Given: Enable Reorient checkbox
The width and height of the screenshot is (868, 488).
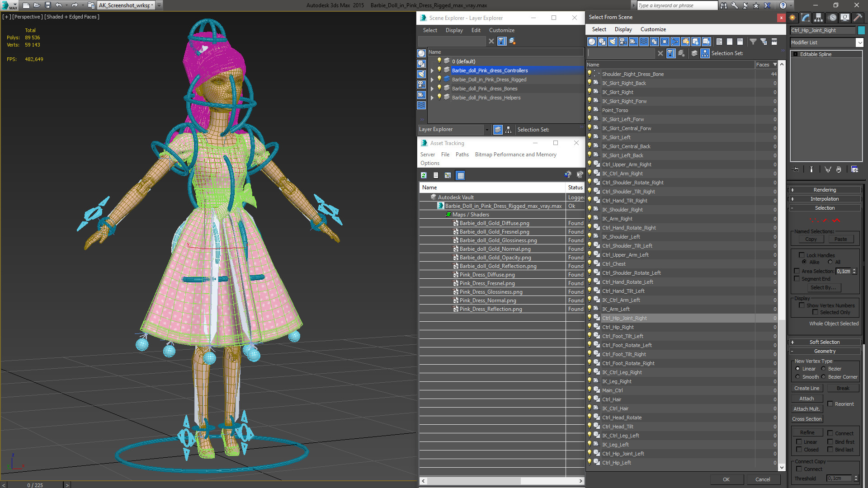Looking at the screenshot, I should click(x=830, y=404).
